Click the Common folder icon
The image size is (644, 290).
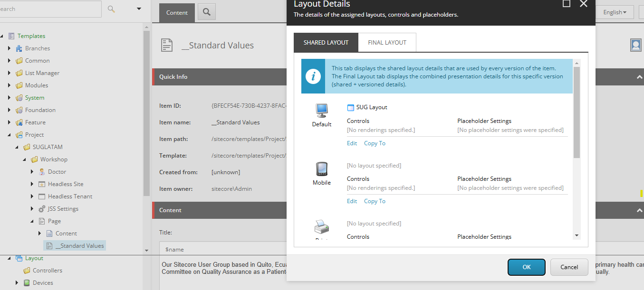point(19,61)
